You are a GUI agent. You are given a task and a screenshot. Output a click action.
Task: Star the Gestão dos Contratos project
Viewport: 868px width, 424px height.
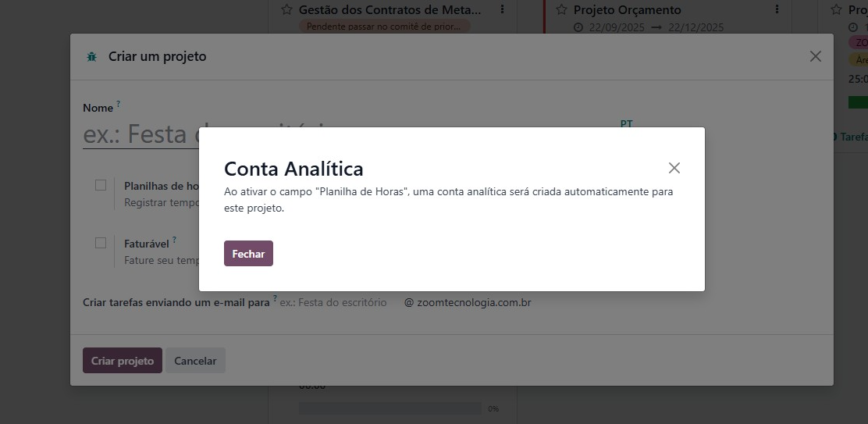(286, 10)
